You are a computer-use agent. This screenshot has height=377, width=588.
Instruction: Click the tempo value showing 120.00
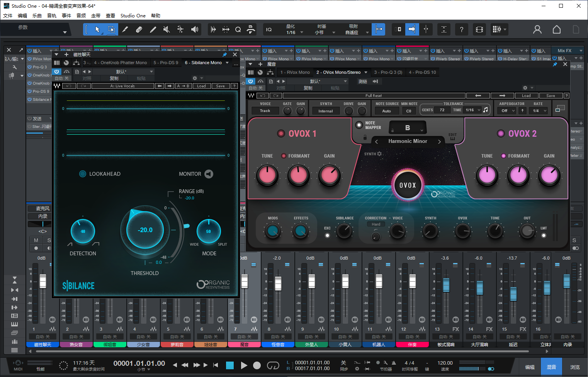point(445,363)
